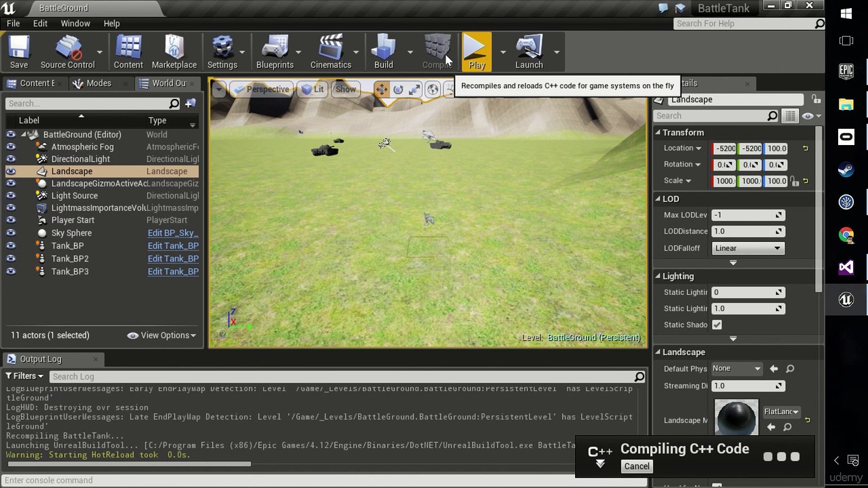The height and width of the screenshot is (488, 868).
Task: Click the Output Log search magnifier icon
Action: [639, 377]
